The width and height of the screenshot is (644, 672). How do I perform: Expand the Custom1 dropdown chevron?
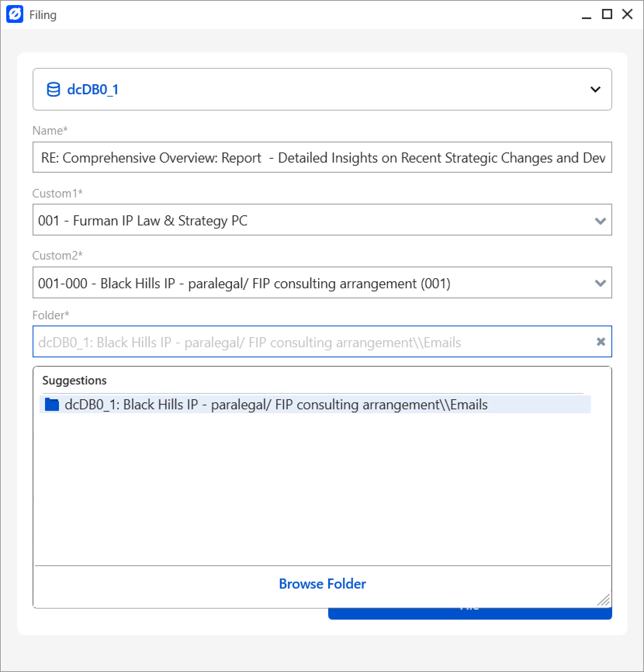click(x=601, y=220)
